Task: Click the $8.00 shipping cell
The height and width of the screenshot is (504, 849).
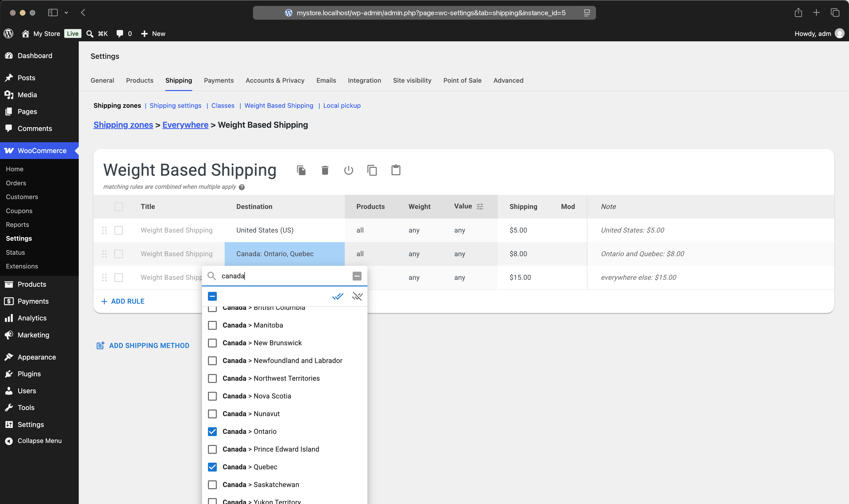Action: 518,254
